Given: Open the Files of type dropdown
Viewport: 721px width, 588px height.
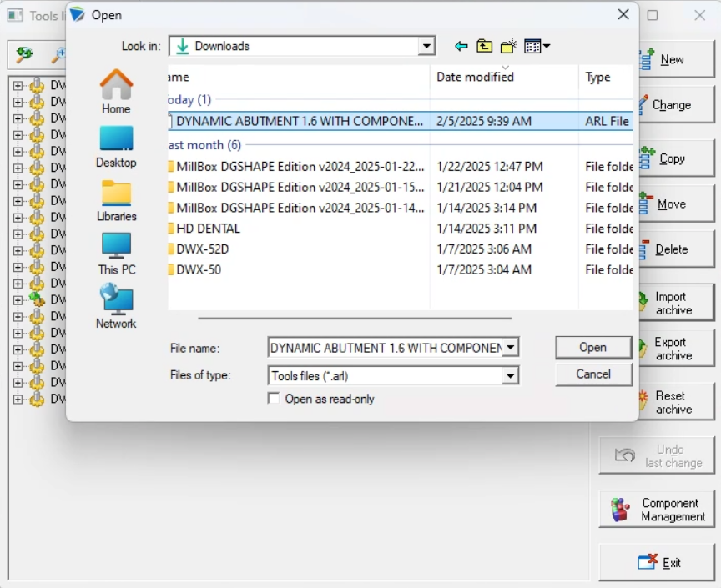Looking at the screenshot, I should [x=510, y=376].
